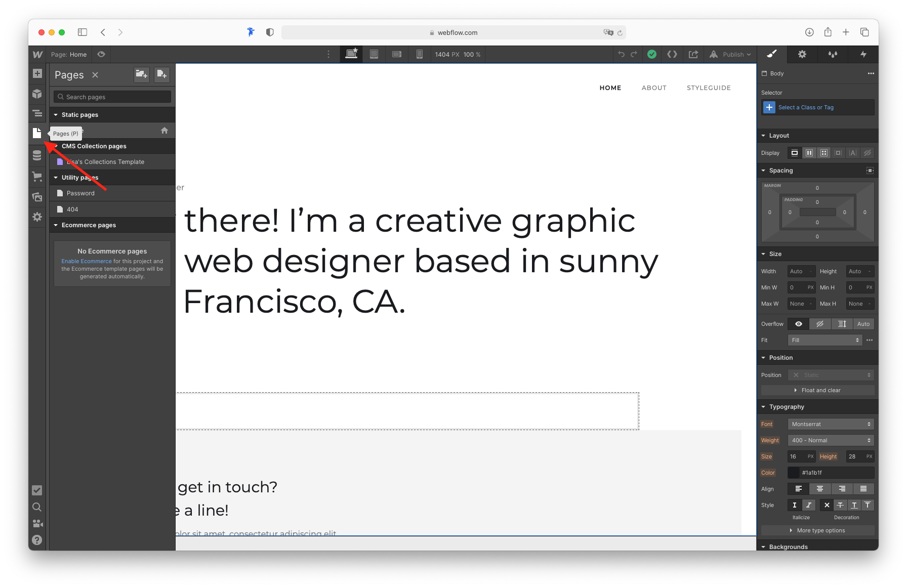Switch to tablet breakpoint preview

click(374, 54)
